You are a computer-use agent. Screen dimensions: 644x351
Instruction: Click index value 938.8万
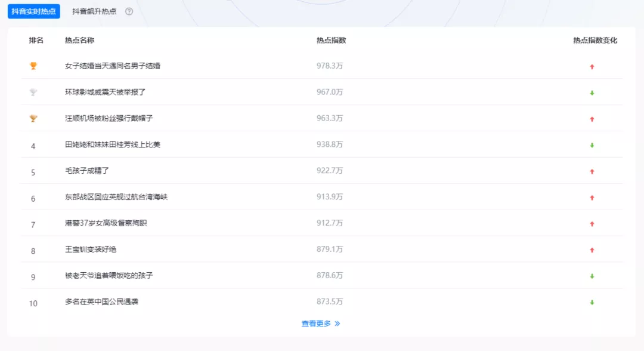329,144
